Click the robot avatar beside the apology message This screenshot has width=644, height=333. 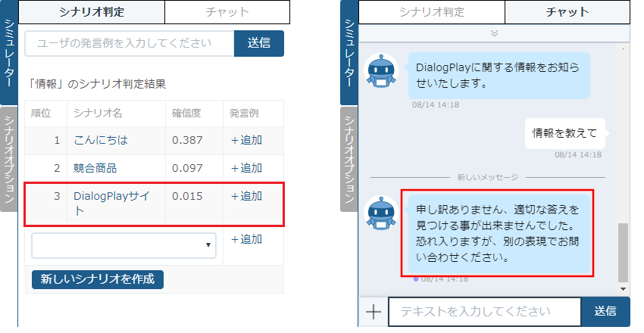pyautogui.click(x=382, y=213)
